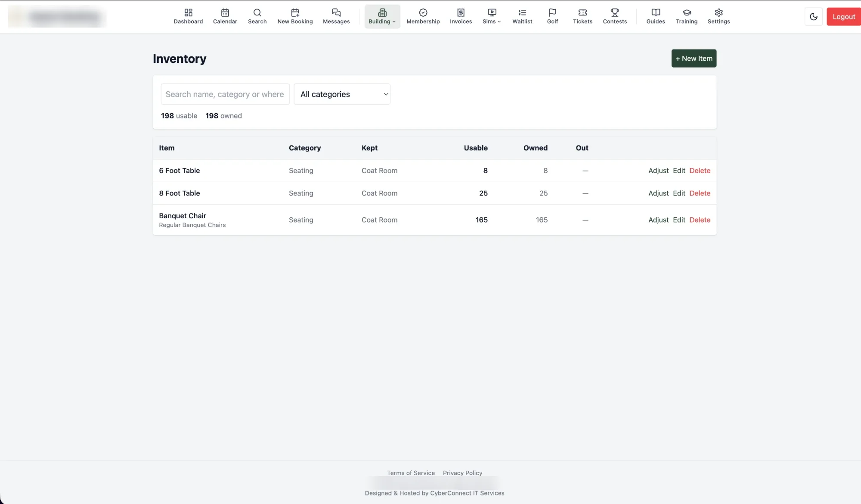Adjust the Banquet Chair quantity
The image size is (861, 504).
(x=658, y=220)
